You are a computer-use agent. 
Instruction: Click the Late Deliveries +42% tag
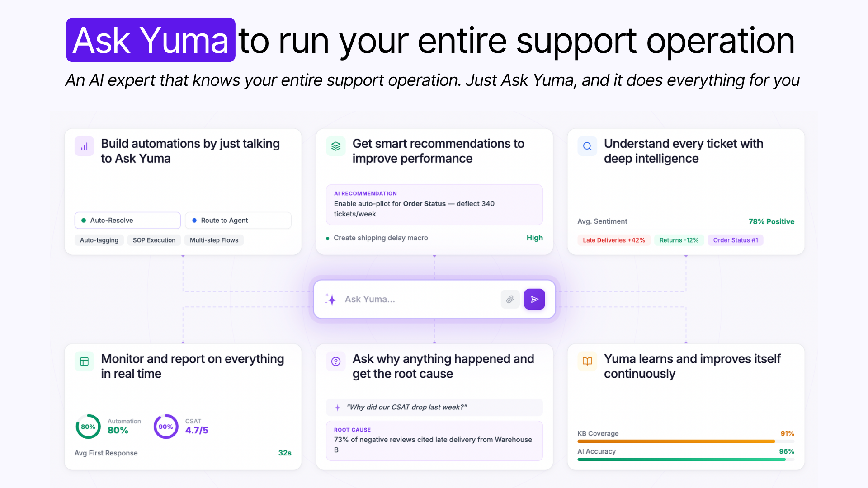(x=614, y=240)
